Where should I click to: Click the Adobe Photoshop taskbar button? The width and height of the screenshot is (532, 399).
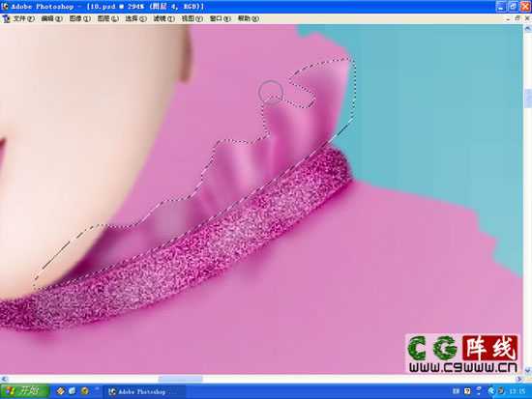point(144,391)
